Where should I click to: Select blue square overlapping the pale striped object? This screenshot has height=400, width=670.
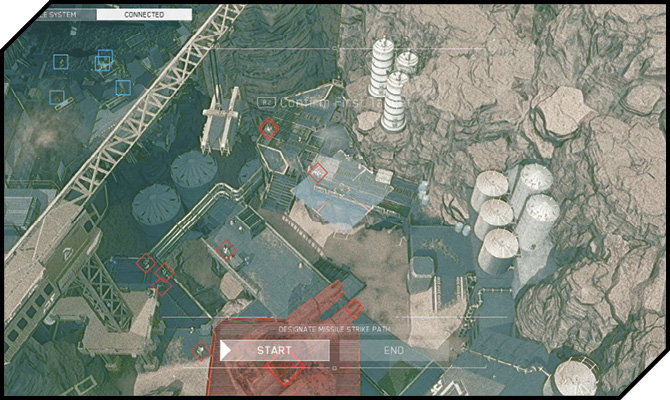coord(57,98)
